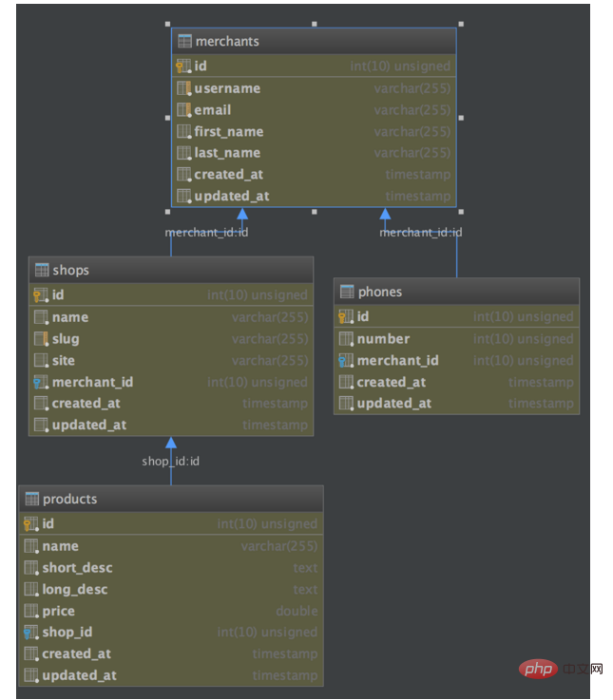Select merchant_id column in shops table
613x700 pixels.
(171, 382)
